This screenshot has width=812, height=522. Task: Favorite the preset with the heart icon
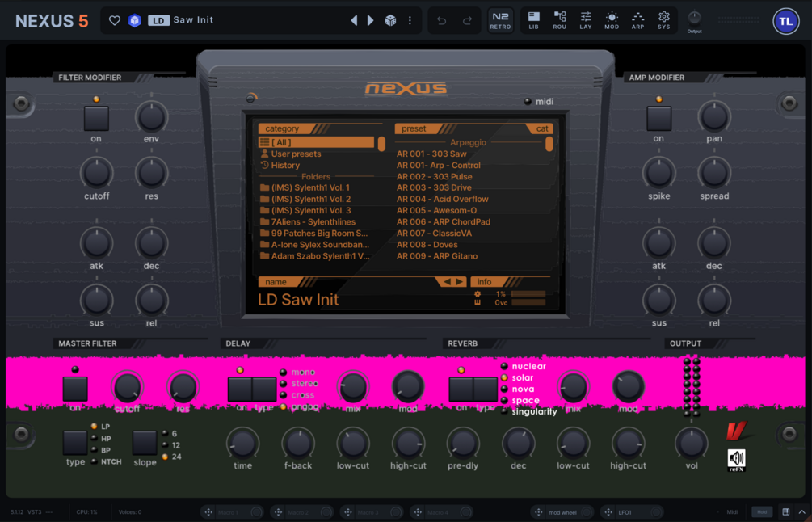click(115, 20)
